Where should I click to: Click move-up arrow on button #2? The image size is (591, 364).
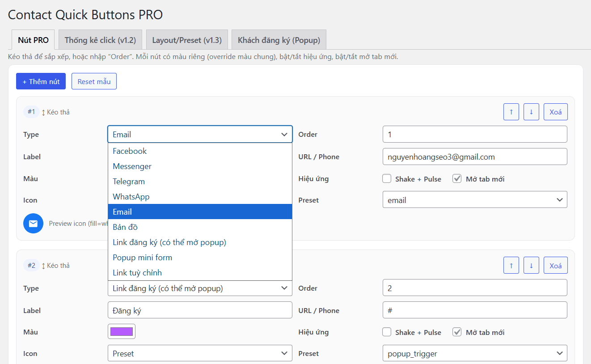point(511,266)
